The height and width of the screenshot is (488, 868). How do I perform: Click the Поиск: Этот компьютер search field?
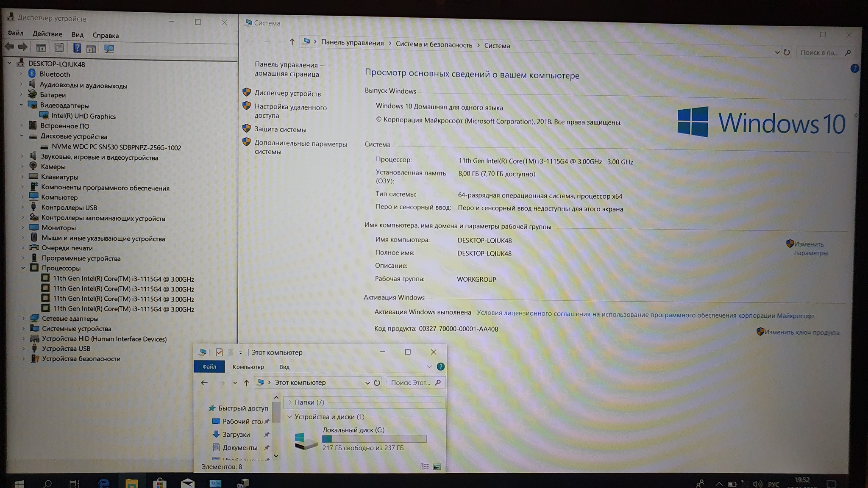pyautogui.click(x=410, y=383)
